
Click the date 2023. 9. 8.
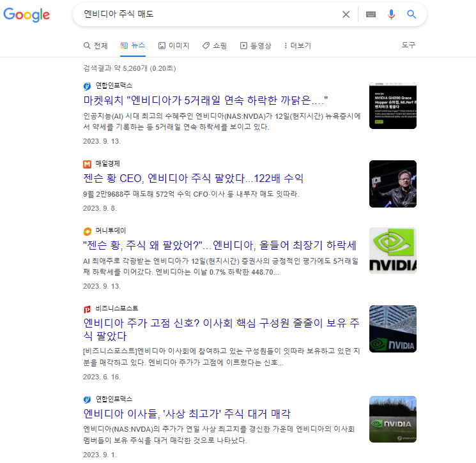pyautogui.click(x=100, y=208)
